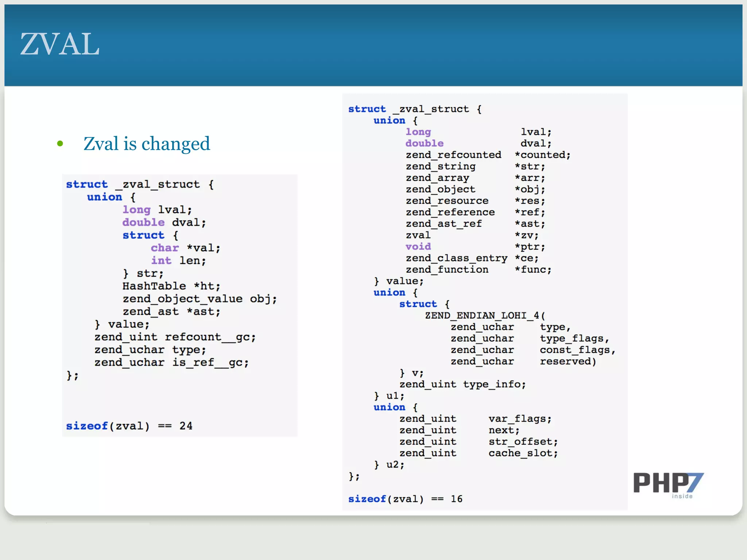747x560 pixels.
Task: Click 'HashTable *ht;' line in old struct
Action: pyautogui.click(x=171, y=286)
